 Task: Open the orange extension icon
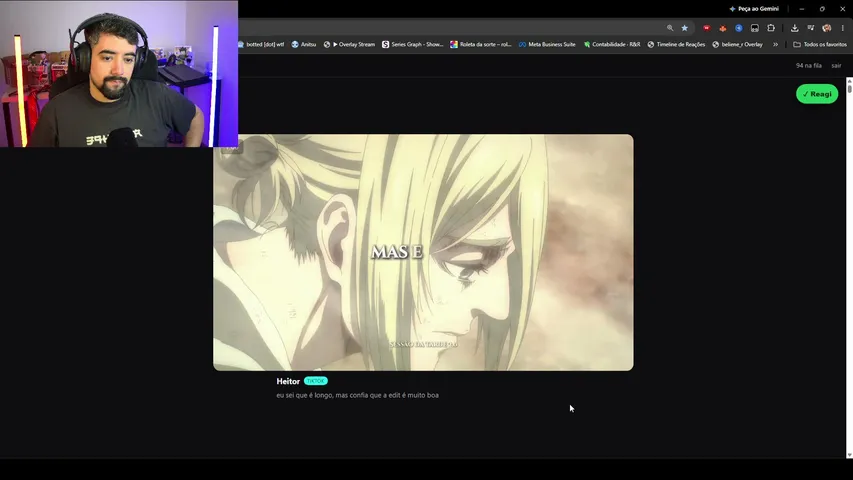coord(722,28)
